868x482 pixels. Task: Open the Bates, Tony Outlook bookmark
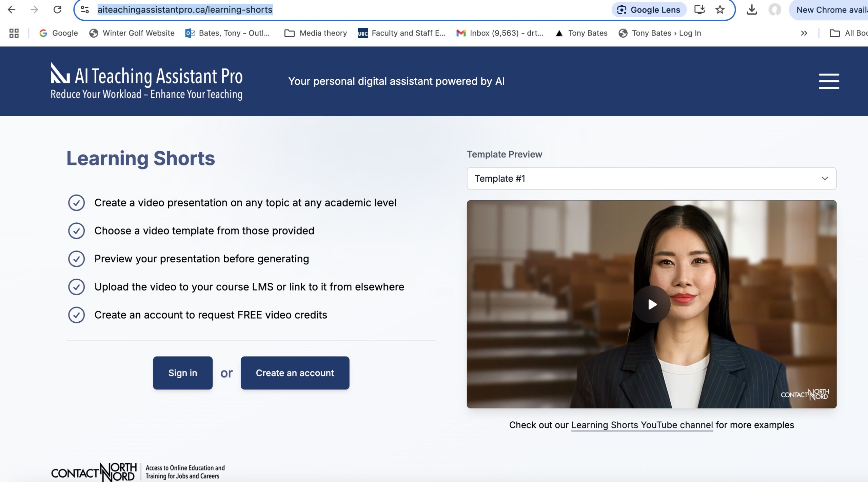(x=227, y=33)
